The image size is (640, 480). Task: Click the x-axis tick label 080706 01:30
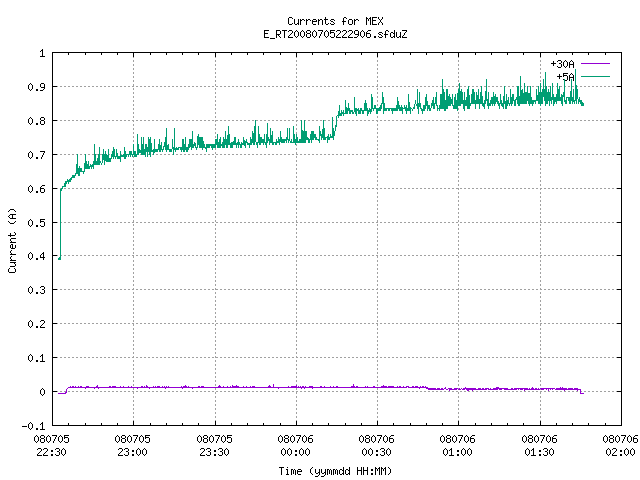[x=539, y=445]
